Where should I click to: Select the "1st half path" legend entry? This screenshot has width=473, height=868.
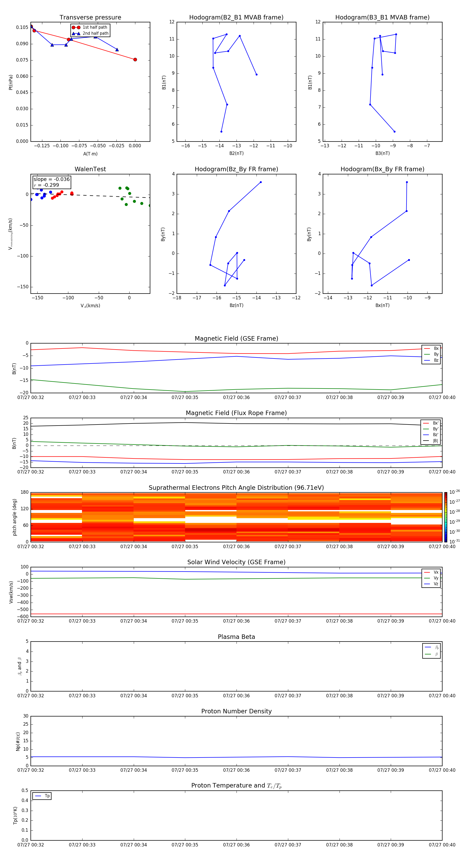point(90,27)
